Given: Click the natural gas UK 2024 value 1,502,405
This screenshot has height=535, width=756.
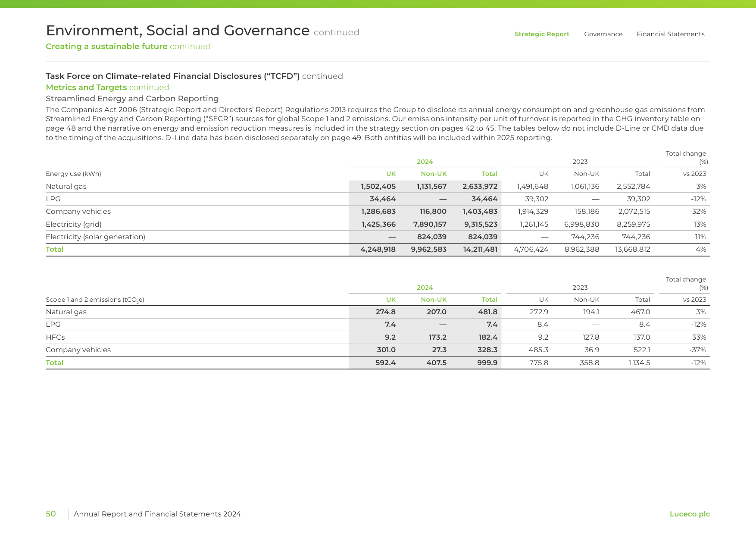Looking at the screenshot, I should click(x=378, y=186).
